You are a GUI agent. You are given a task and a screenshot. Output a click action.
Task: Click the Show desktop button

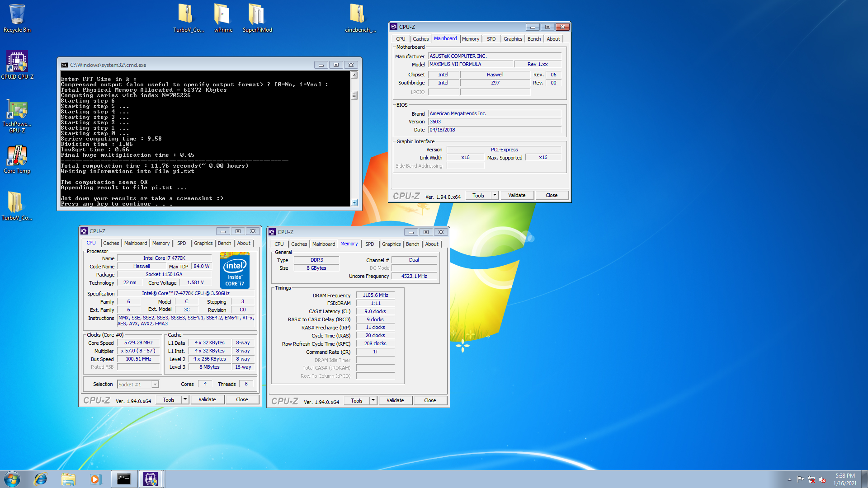864,479
